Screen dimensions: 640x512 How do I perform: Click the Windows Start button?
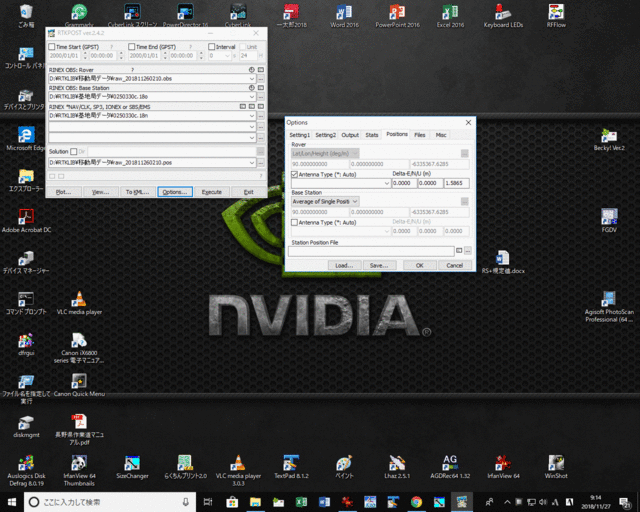[x=11, y=502]
